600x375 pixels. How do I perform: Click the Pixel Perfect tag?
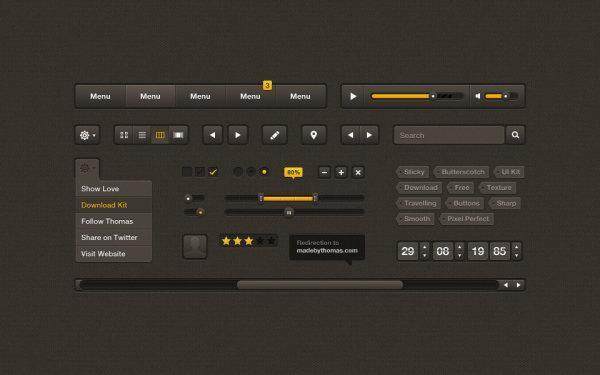pos(466,219)
